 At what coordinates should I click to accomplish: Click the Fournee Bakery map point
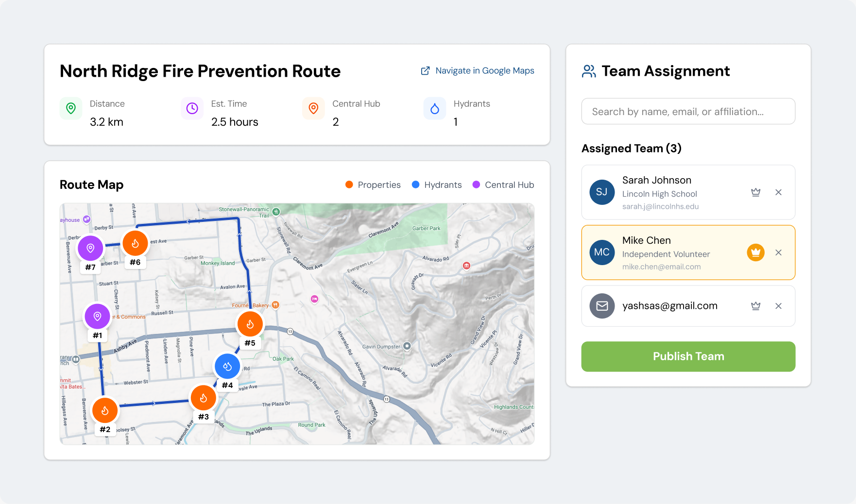click(275, 305)
